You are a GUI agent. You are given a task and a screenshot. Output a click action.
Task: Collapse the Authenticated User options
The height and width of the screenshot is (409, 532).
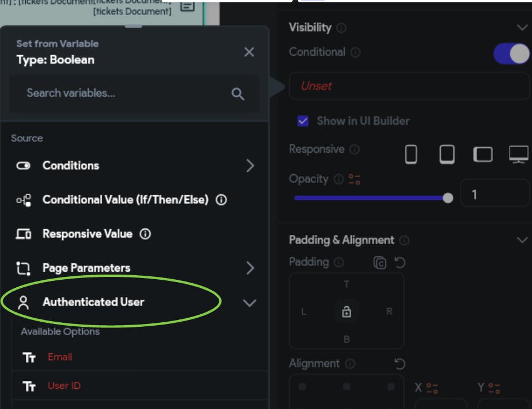(248, 302)
